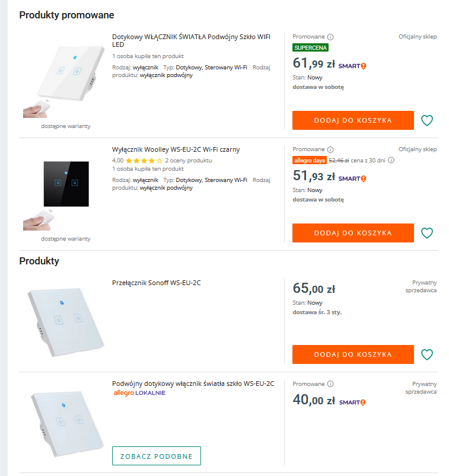Favorite the 61,99 zł touch switch with heart icon
Image resolution: width=449 pixels, height=476 pixels.
[427, 120]
